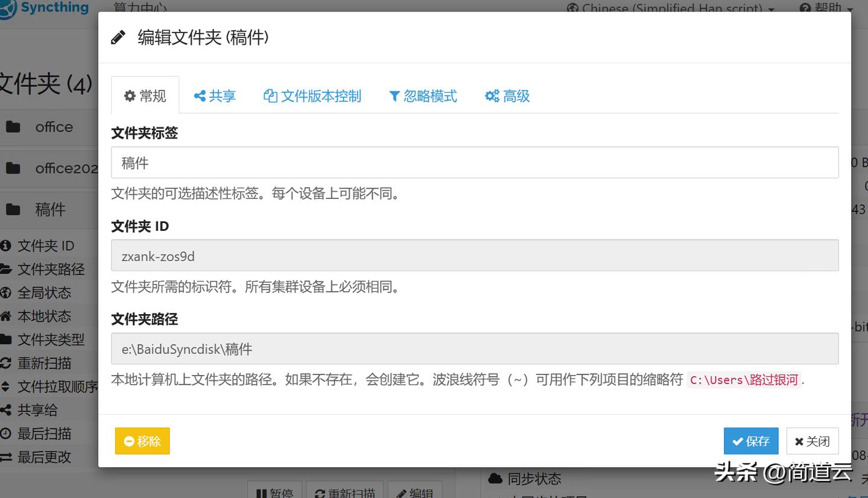Switch to 文件版本控制 tab
This screenshot has height=498, width=868.
pyautogui.click(x=312, y=96)
